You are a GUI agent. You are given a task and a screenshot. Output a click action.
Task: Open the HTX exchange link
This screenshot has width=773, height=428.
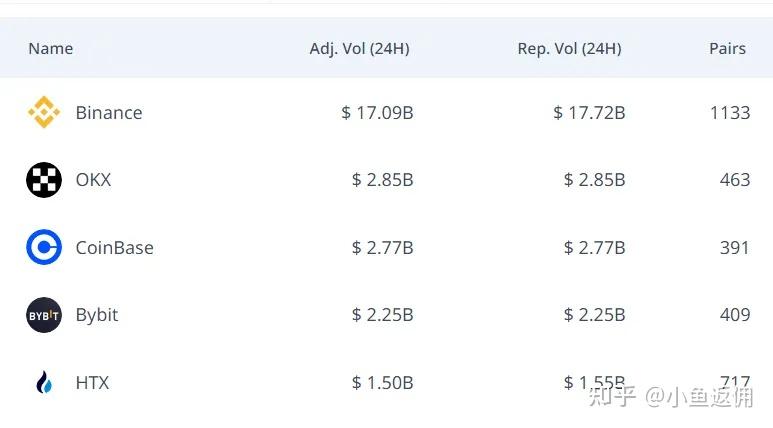coord(92,382)
